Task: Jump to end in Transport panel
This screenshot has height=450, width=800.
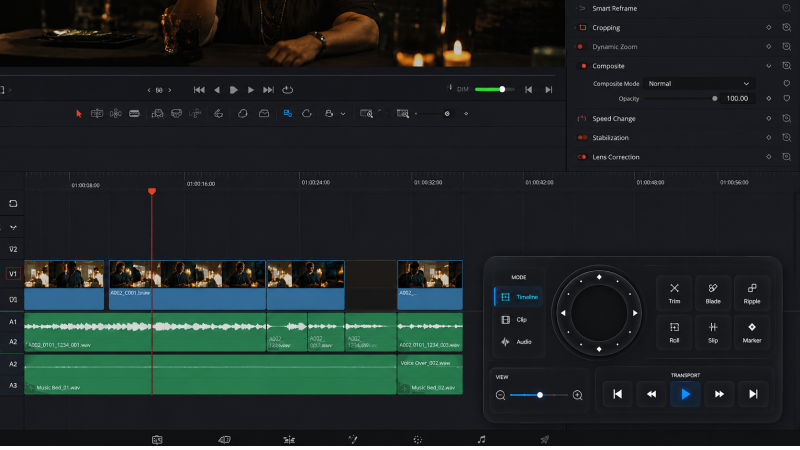Action: tap(753, 394)
